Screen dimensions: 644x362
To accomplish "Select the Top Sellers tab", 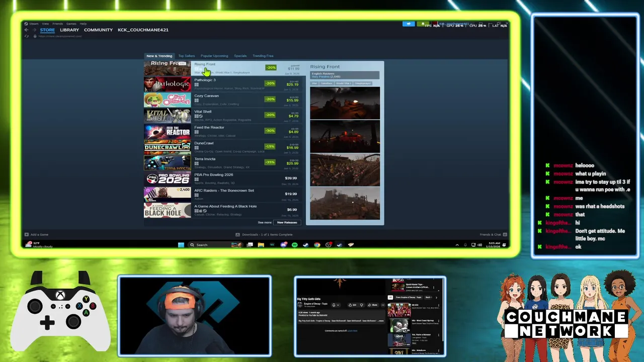I will click(186, 56).
